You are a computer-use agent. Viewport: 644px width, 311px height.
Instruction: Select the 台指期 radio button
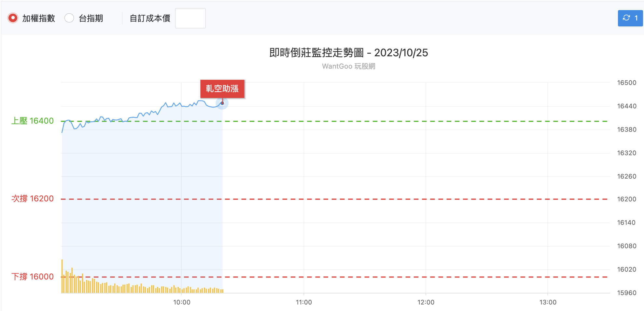pos(69,18)
